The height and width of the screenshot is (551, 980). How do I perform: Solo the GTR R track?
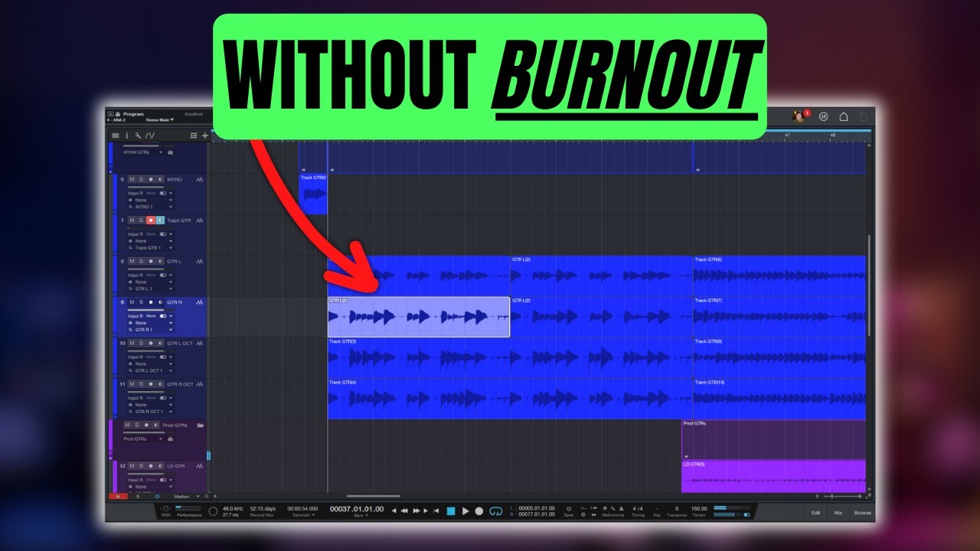141,302
